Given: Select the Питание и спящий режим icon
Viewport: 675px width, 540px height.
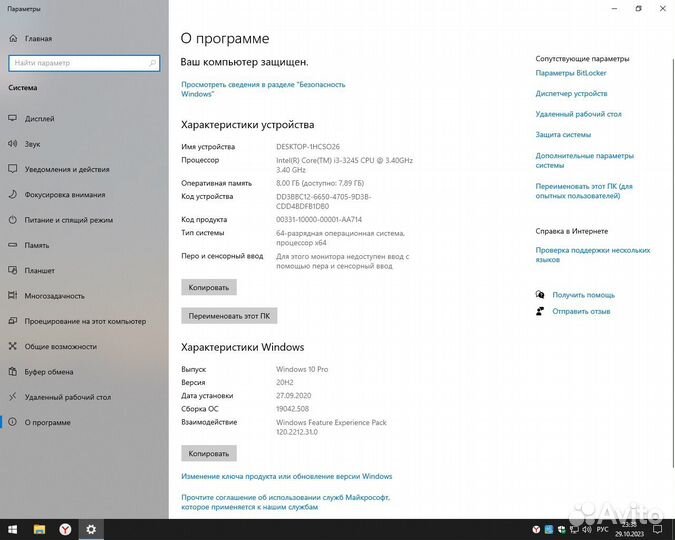Looking at the screenshot, I should 13,220.
